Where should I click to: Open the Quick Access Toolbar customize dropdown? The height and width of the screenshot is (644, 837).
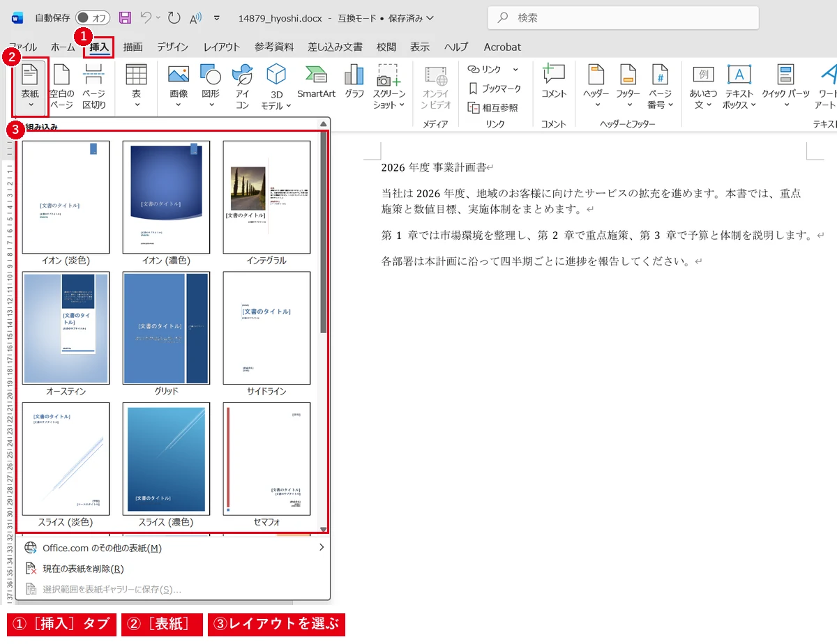pos(217,17)
